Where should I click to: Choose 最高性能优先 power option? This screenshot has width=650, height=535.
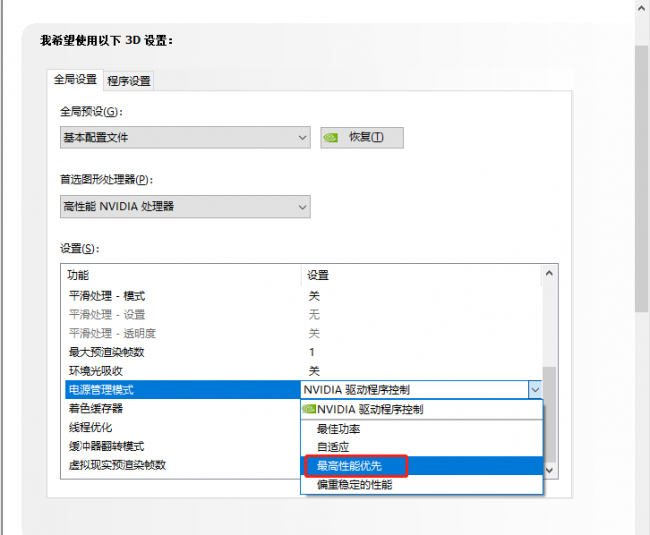(422, 466)
